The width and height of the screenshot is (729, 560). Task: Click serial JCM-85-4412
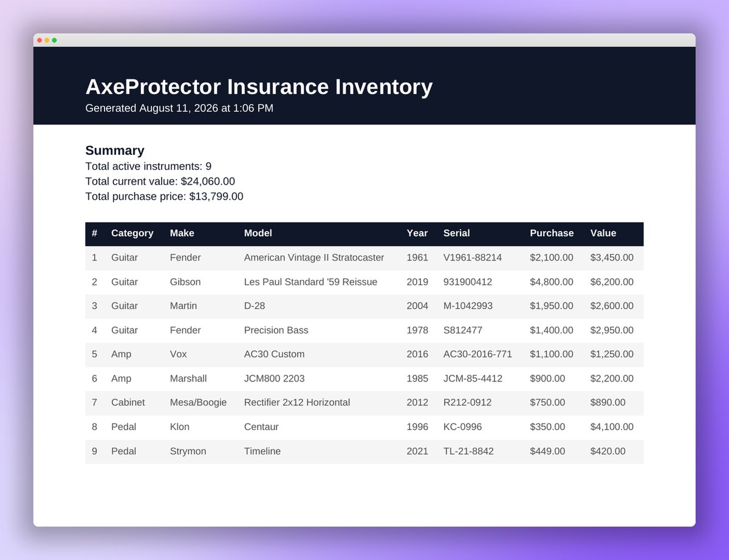tap(473, 378)
